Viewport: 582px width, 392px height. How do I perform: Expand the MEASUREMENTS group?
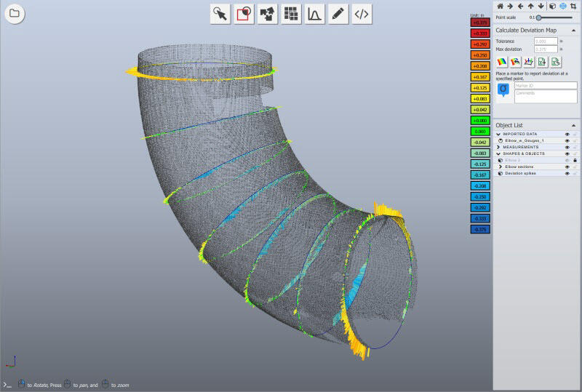pos(498,147)
